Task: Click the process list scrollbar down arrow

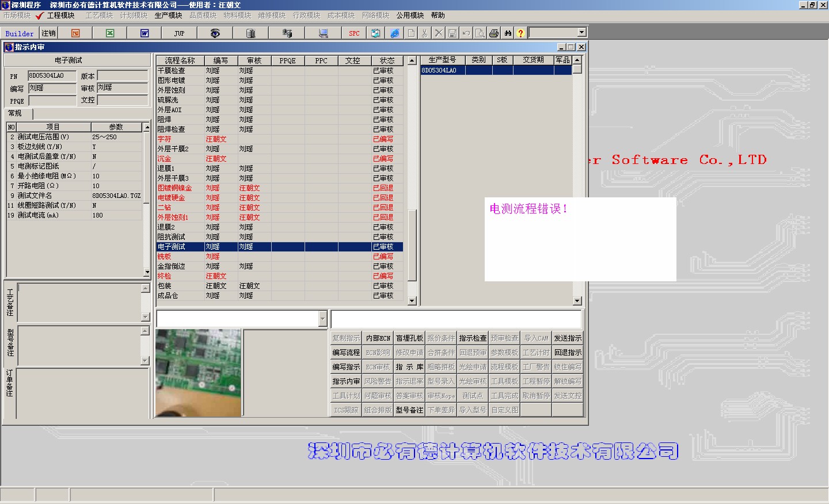Action: 412,301
